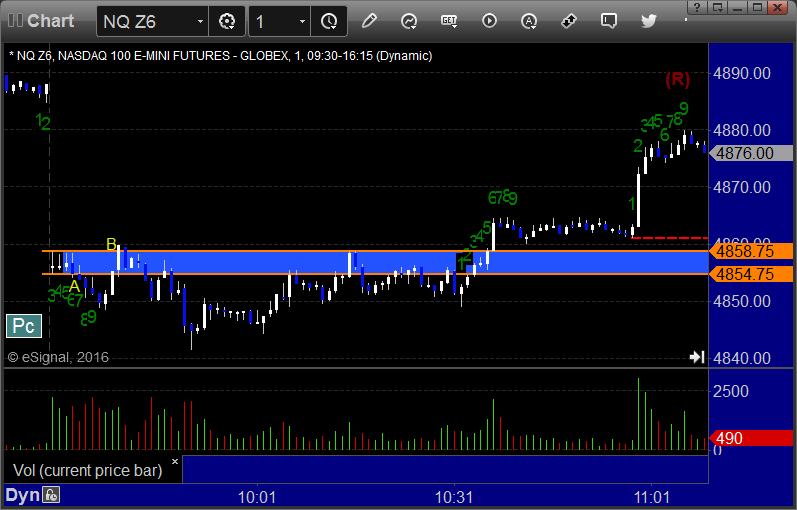Start bar replay with play icon
Viewport: 797px width, 510px height.
(x=489, y=21)
